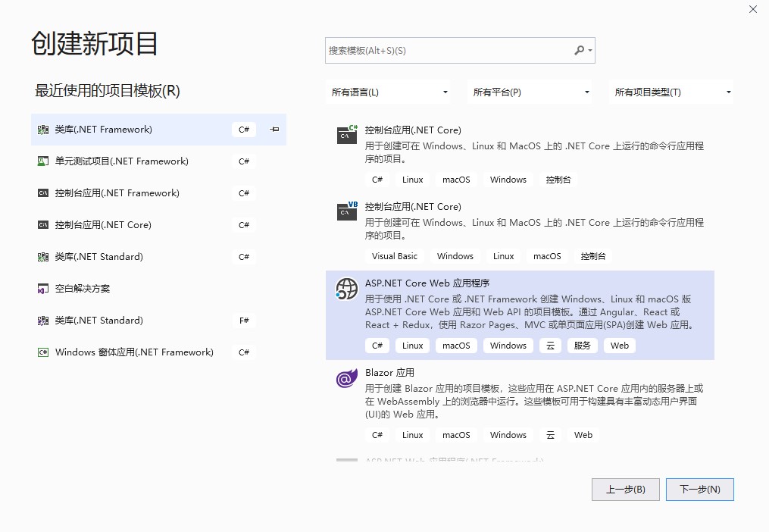Screen dimensions: 769x532
Task: Click the Blazor 应用 icon
Action: pyautogui.click(x=347, y=378)
